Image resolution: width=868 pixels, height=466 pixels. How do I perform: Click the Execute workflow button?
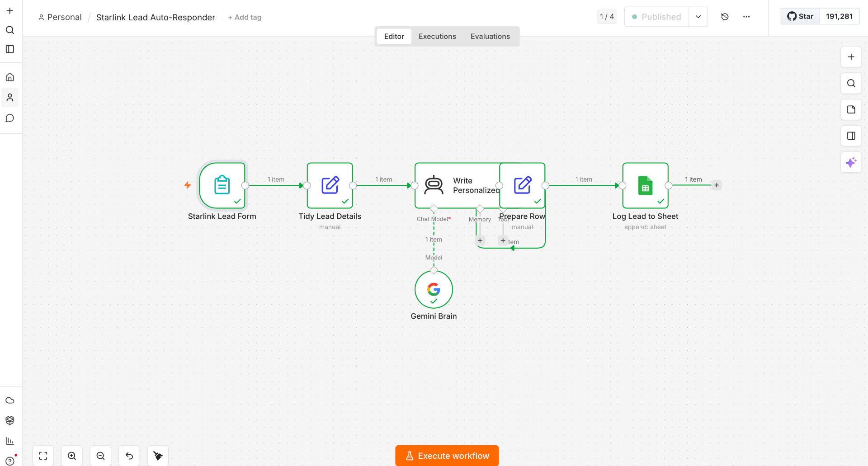click(x=447, y=456)
